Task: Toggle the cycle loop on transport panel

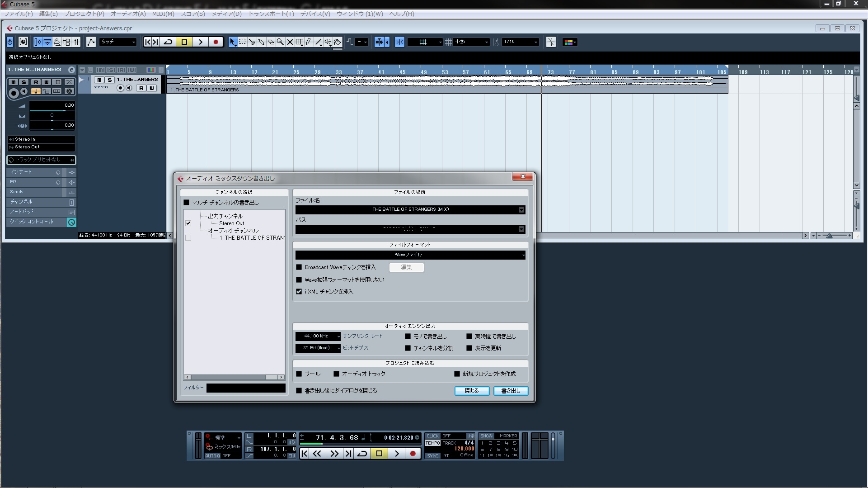Action: click(362, 453)
